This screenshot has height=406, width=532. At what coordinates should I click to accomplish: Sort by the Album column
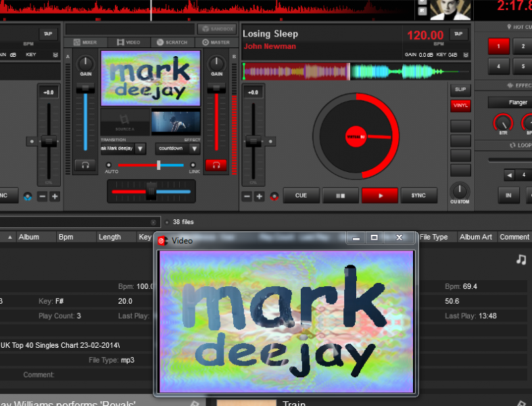tap(36, 237)
